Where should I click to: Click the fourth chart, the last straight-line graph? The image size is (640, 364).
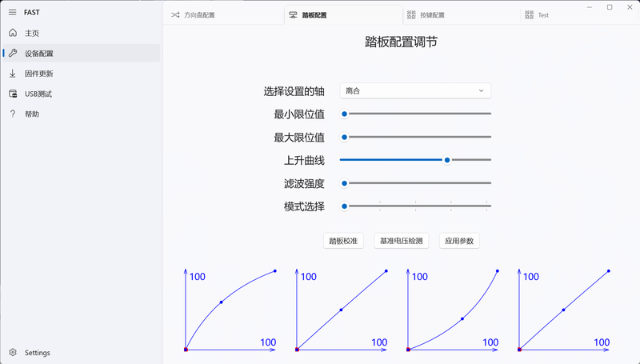click(x=564, y=310)
